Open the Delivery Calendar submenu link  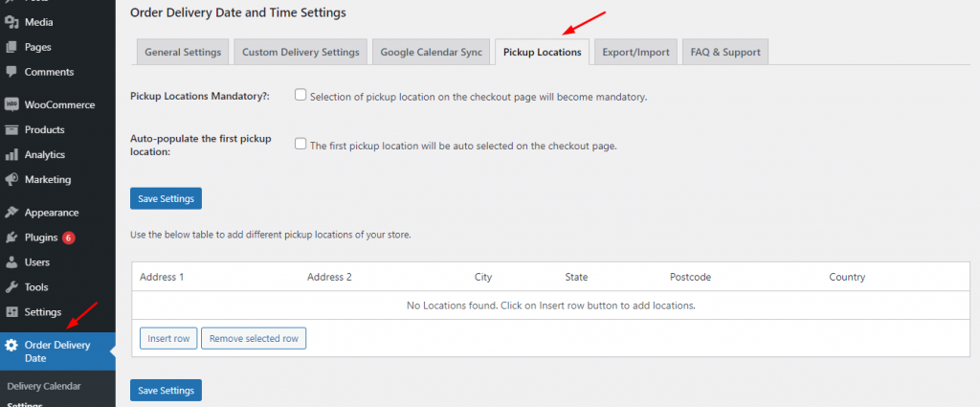click(x=44, y=386)
